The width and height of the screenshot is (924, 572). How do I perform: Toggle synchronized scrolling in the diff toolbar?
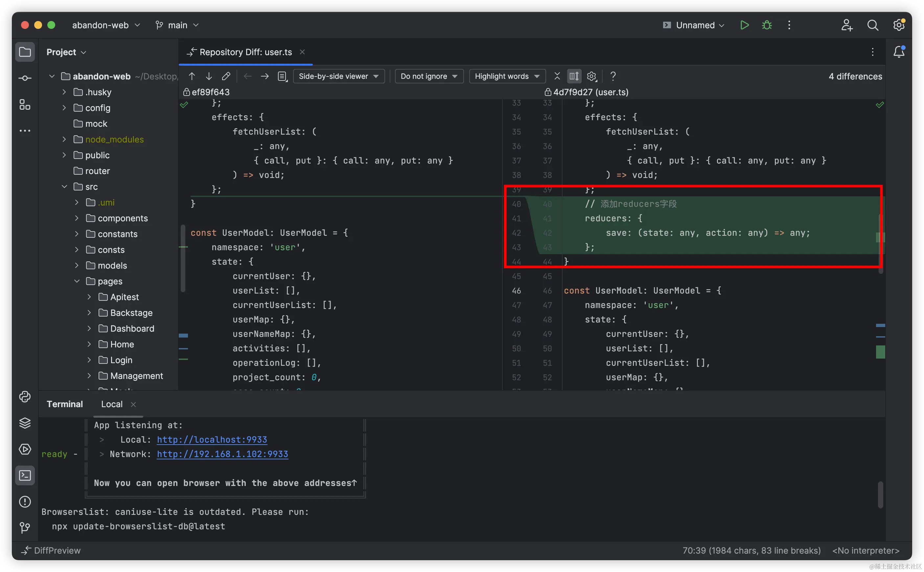coord(574,77)
